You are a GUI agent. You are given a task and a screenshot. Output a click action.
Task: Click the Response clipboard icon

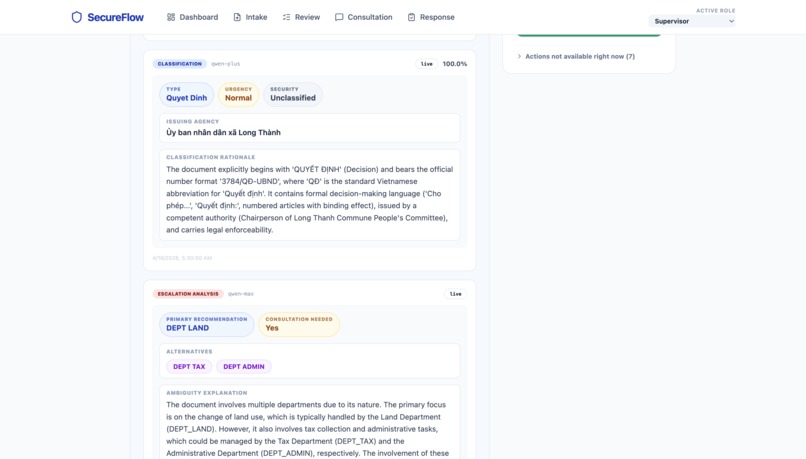[411, 17]
